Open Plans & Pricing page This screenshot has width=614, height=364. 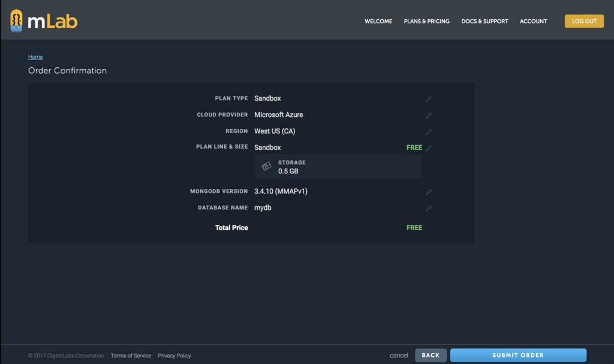click(426, 21)
